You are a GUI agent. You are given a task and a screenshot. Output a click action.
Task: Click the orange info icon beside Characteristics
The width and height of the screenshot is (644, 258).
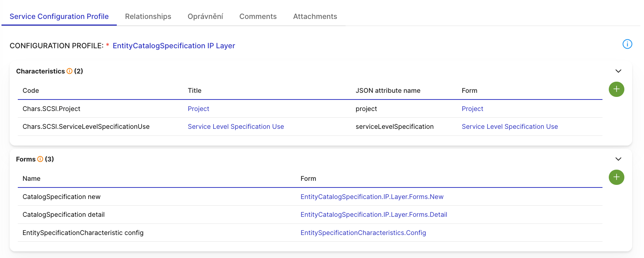pyautogui.click(x=69, y=71)
